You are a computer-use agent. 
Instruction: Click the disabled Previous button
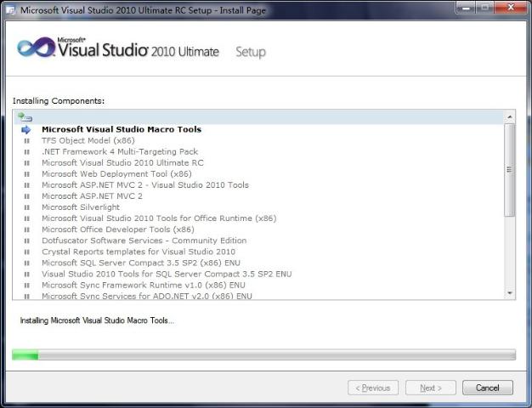pyautogui.click(x=373, y=388)
